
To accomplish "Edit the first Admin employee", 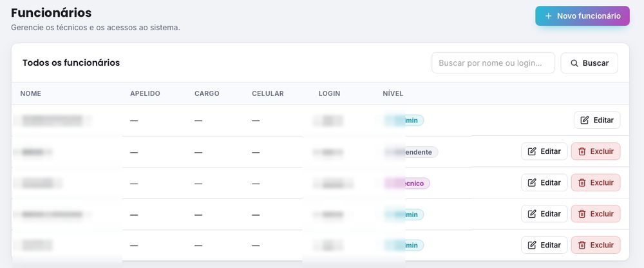I will pos(597,120).
